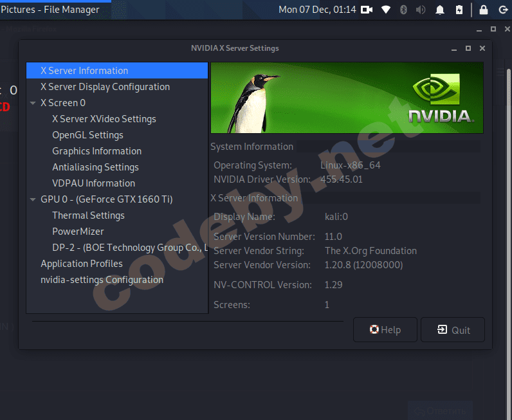Select GPU 0 GeForce GTX 1660 Ti

[x=106, y=199]
